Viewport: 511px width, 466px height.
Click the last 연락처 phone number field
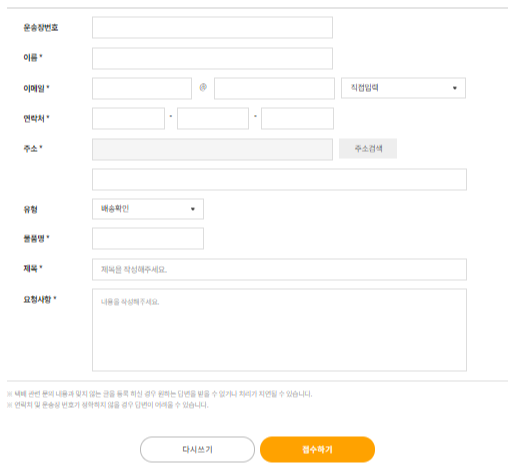tap(297, 118)
